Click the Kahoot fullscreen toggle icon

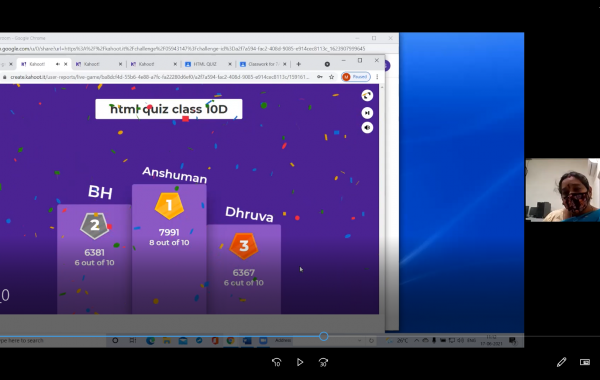click(367, 95)
